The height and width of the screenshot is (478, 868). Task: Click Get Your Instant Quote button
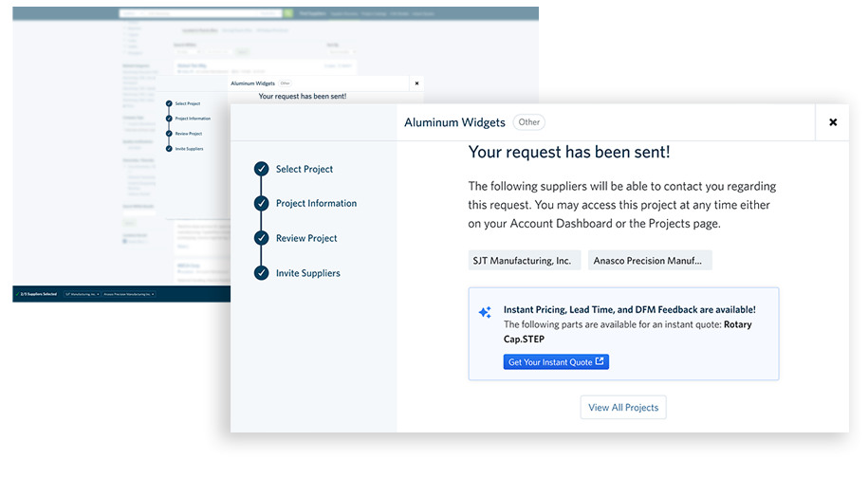pos(556,361)
